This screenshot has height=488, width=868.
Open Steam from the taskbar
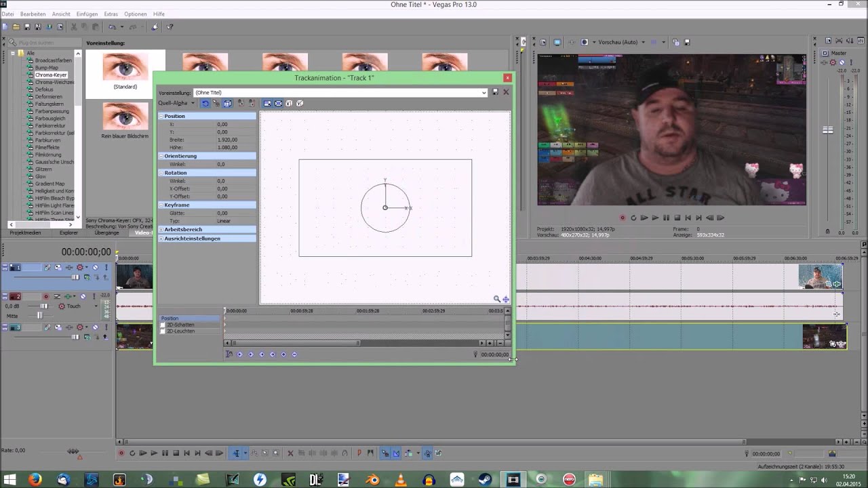click(x=485, y=480)
